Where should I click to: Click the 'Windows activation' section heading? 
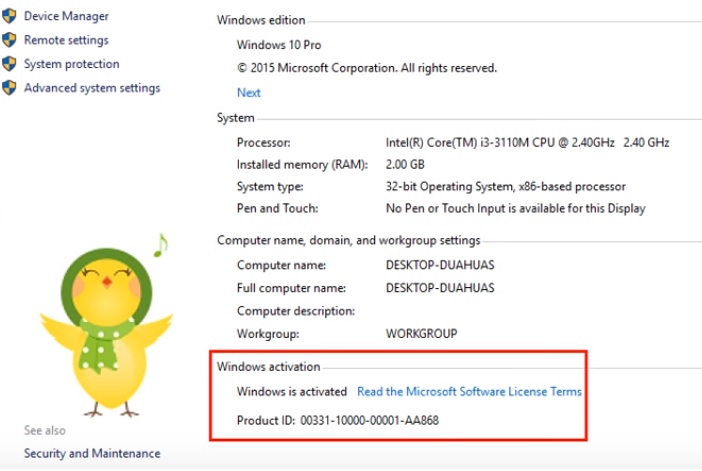269,367
